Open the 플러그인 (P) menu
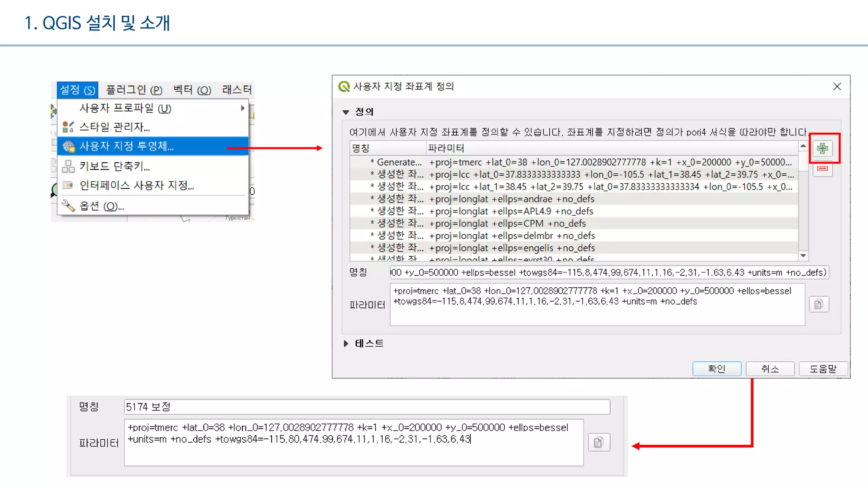Image resolution: width=868 pixels, height=488 pixels. click(x=134, y=90)
